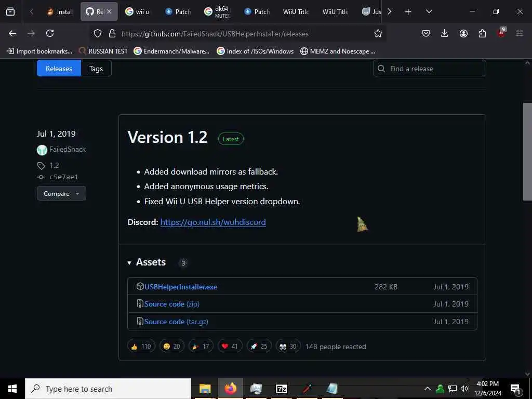Open the uBlock Origin extension icon

(x=501, y=33)
